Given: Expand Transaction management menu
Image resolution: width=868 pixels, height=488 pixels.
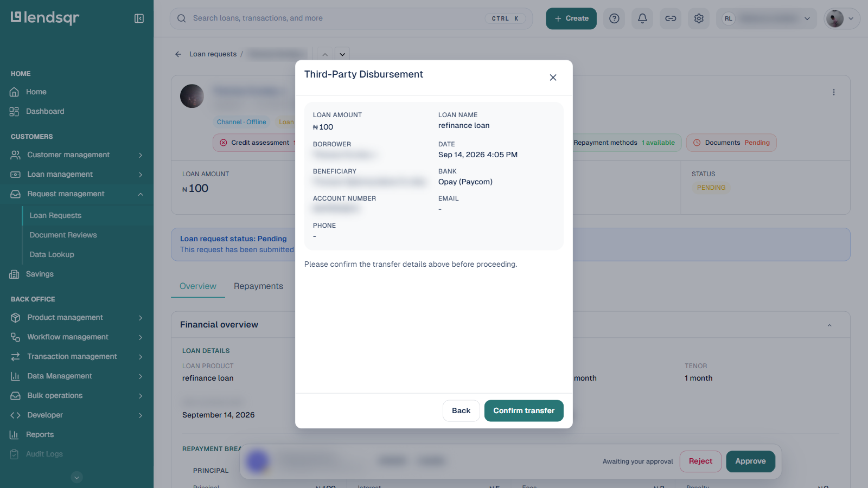Looking at the screenshot, I should click(x=76, y=357).
